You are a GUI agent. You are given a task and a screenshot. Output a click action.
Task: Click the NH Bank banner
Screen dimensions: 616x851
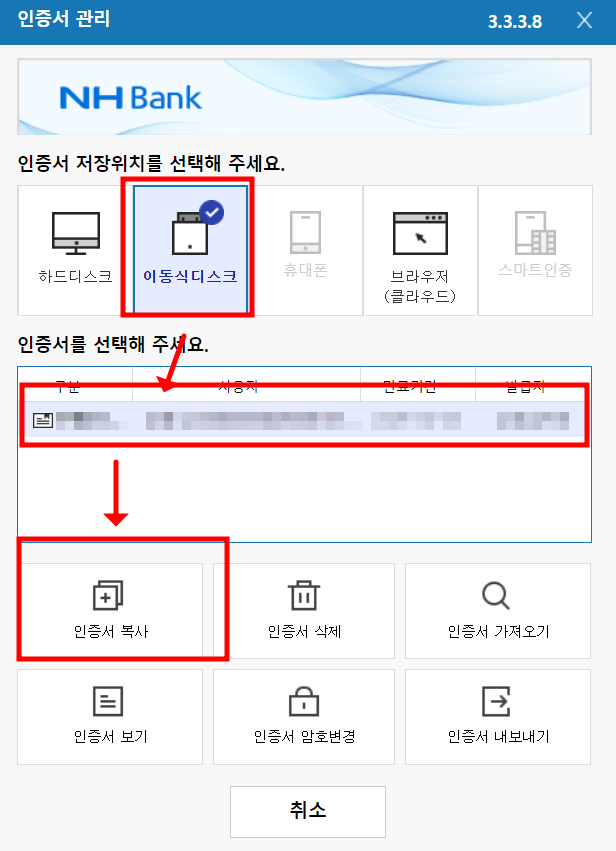pos(304,97)
